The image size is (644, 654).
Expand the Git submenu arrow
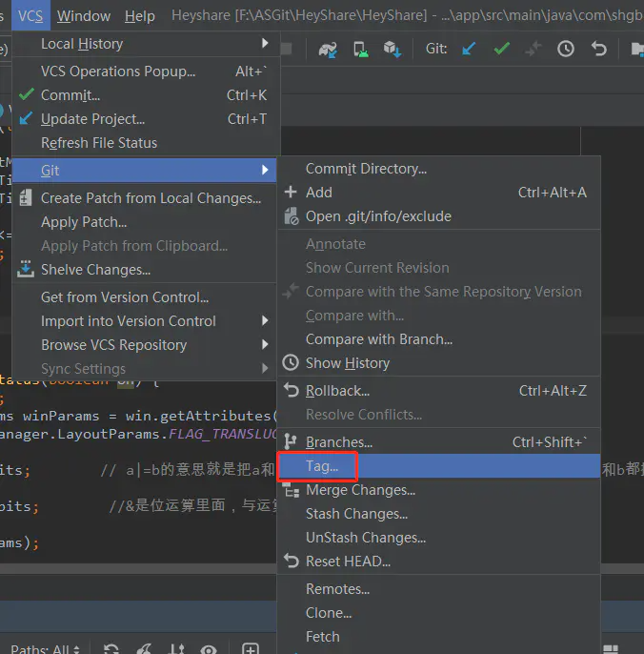pos(265,170)
